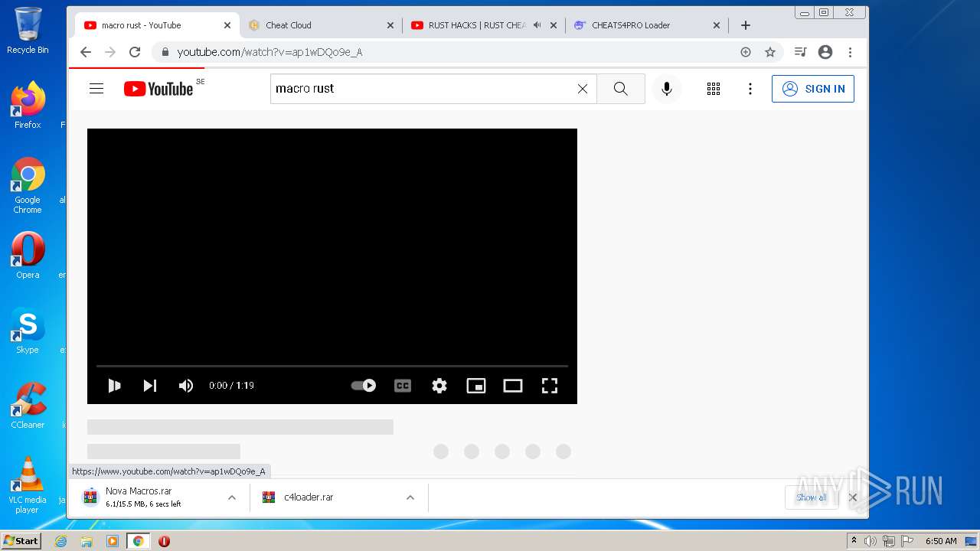Open a new Chrome tab
Image resolution: width=980 pixels, height=551 pixels.
[x=746, y=25]
